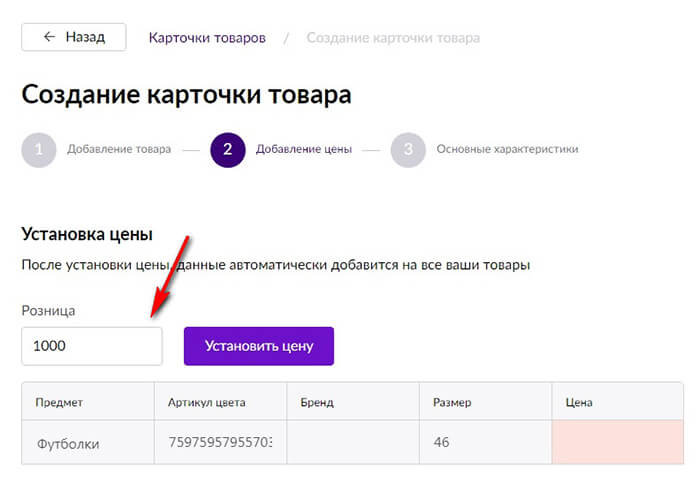Click the color article number cell
This screenshot has width=700, height=484.
(220, 442)
